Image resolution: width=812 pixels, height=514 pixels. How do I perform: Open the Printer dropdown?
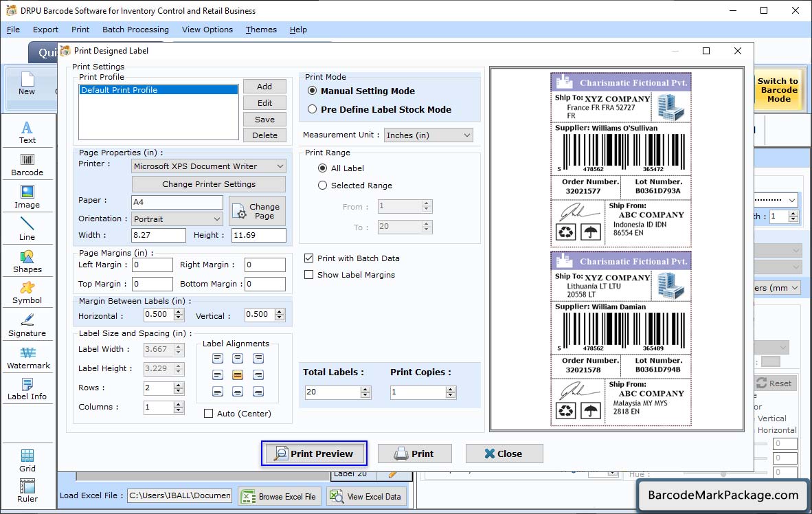point(209,166)
